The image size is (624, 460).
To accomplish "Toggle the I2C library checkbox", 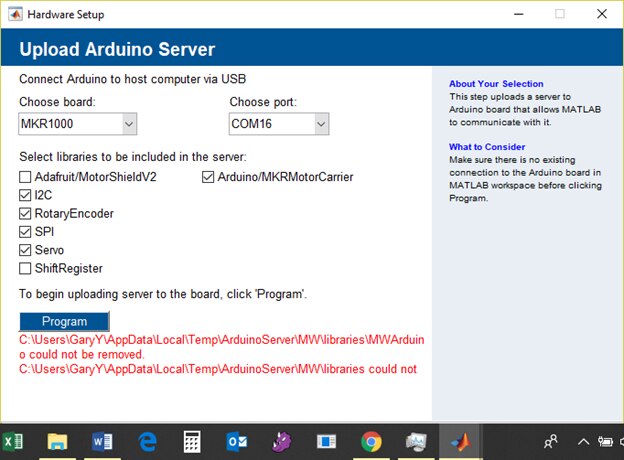I will (x=25, y=195).
